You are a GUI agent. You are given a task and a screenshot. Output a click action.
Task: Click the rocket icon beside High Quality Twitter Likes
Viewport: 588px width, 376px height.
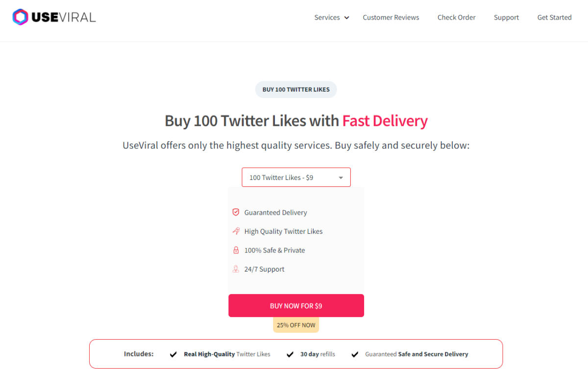(x=236, y=231)
